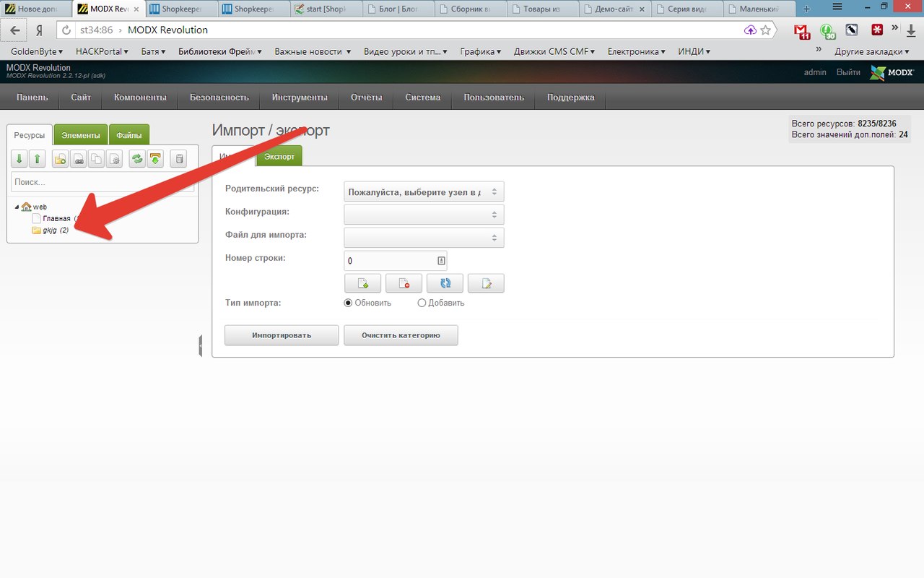Show more hidden bookmarks chevron
924x578 pixels.
[819, 51]
